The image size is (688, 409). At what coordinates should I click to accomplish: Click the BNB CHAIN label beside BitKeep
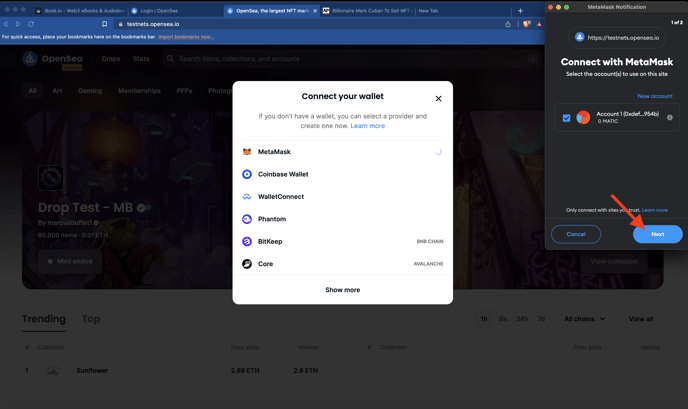point(430,241)
